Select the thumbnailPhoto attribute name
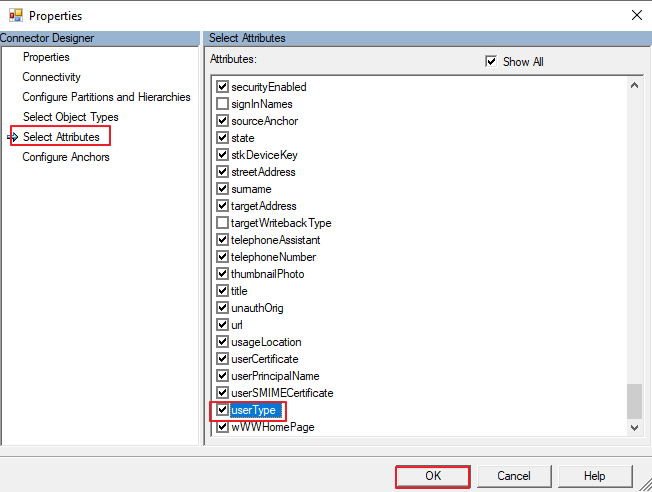Screen dimensions: 652x492 pos(267,274)
